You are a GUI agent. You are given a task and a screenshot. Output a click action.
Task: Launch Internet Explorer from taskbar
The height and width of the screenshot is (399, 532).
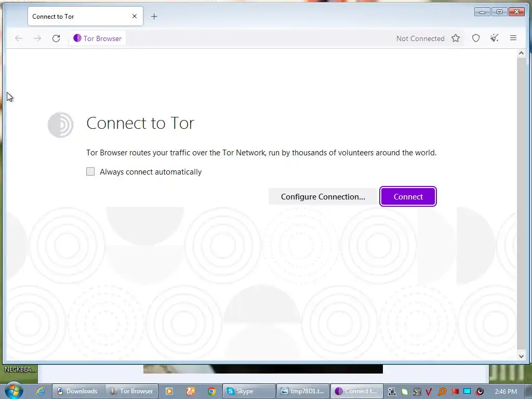point(41,392)
